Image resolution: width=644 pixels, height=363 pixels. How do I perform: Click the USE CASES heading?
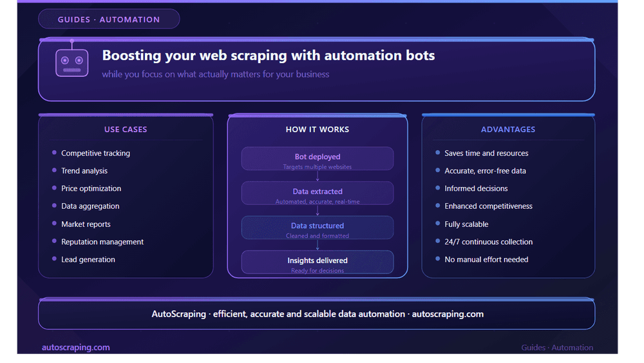(x=126, y=130)
